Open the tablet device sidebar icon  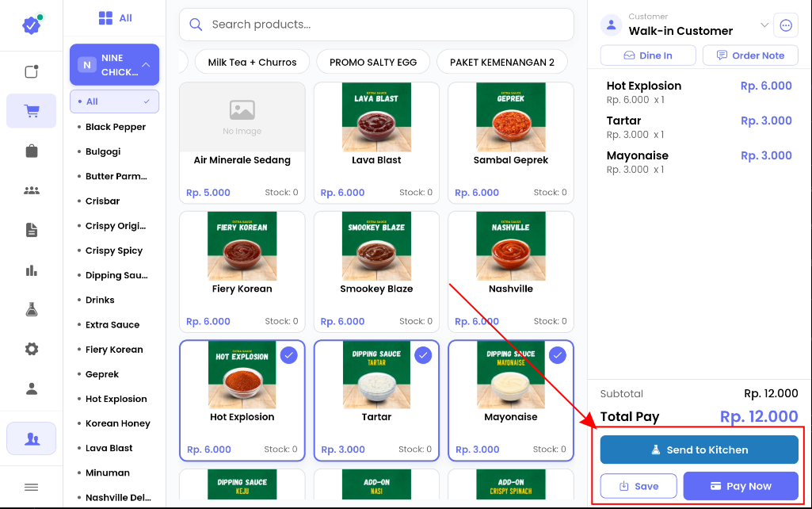point(32,71)
